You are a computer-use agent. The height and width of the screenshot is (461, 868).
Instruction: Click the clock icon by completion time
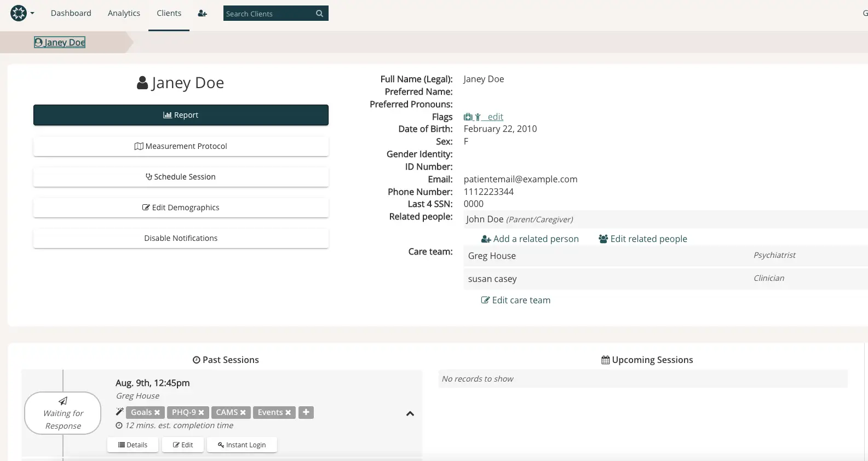(119, 425)
